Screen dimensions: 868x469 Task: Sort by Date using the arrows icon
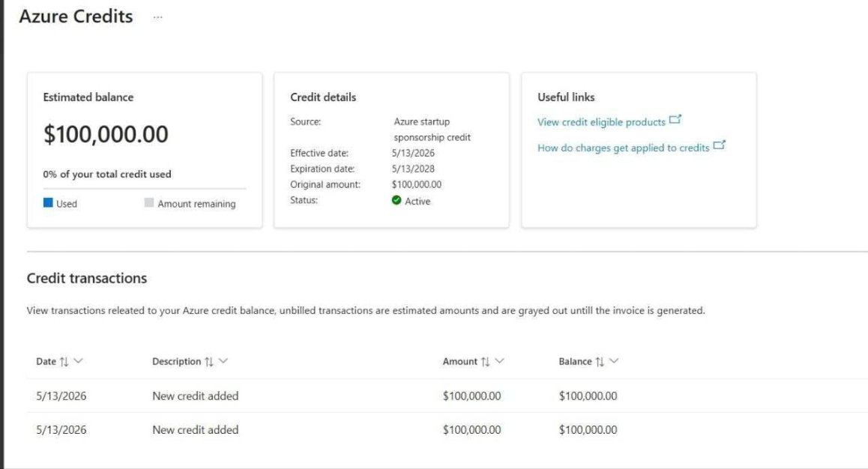(64, 362)
